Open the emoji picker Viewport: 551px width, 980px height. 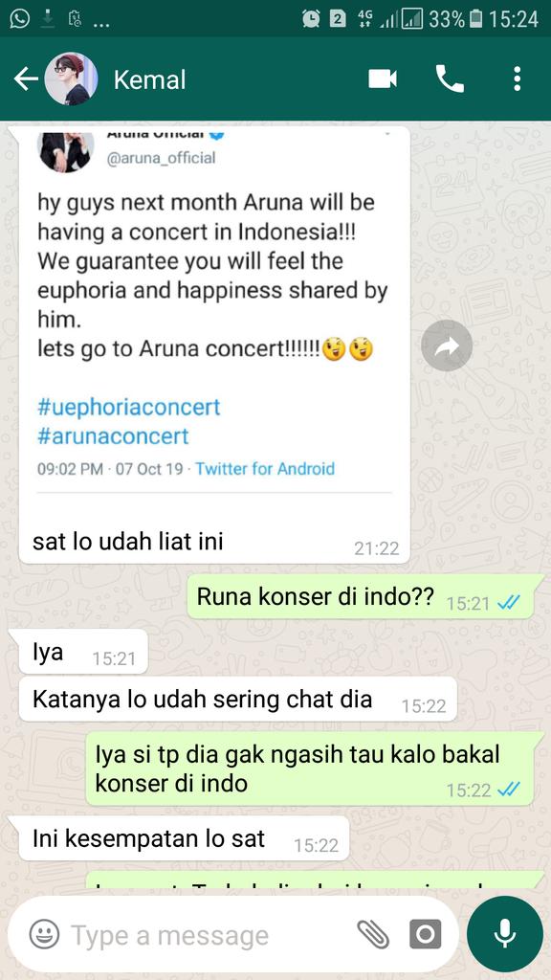[x=45, y=935]
